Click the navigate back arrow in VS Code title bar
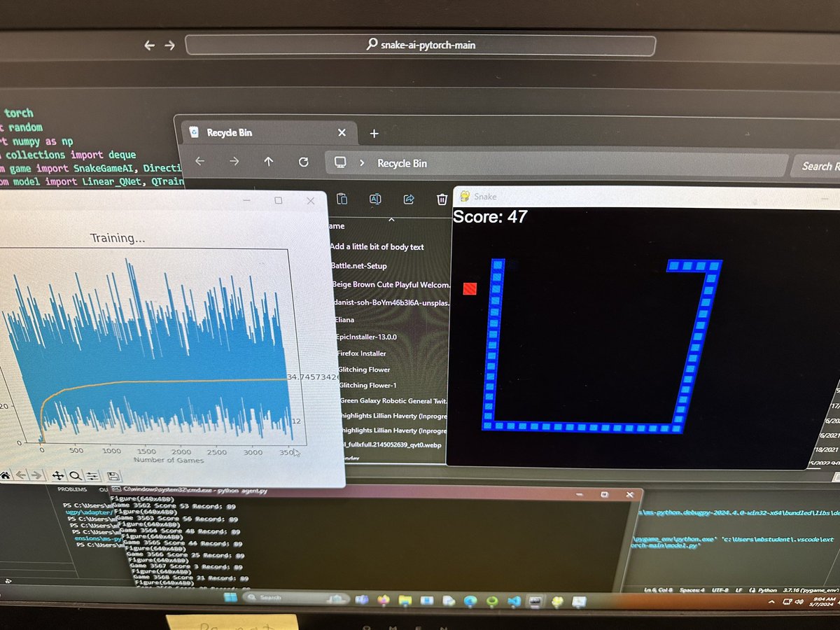The height and width of the screenshot is (630, 840). [149, 45]
